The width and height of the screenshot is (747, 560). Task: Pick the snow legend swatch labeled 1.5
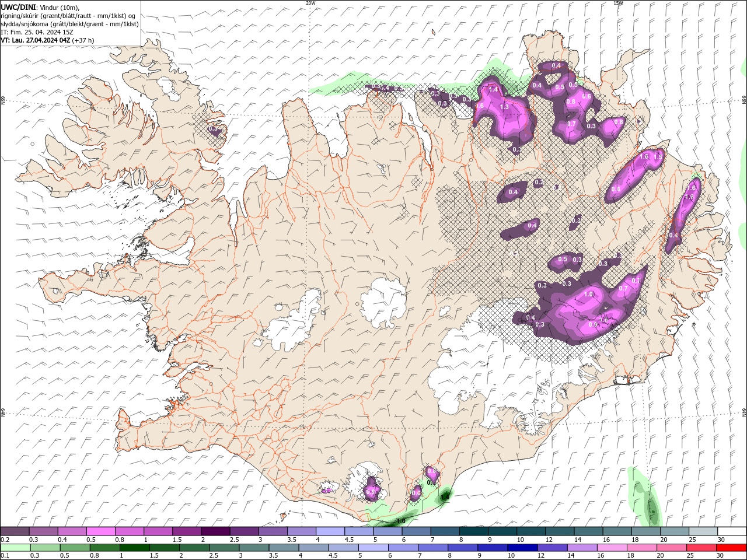[x=186, y=531]
